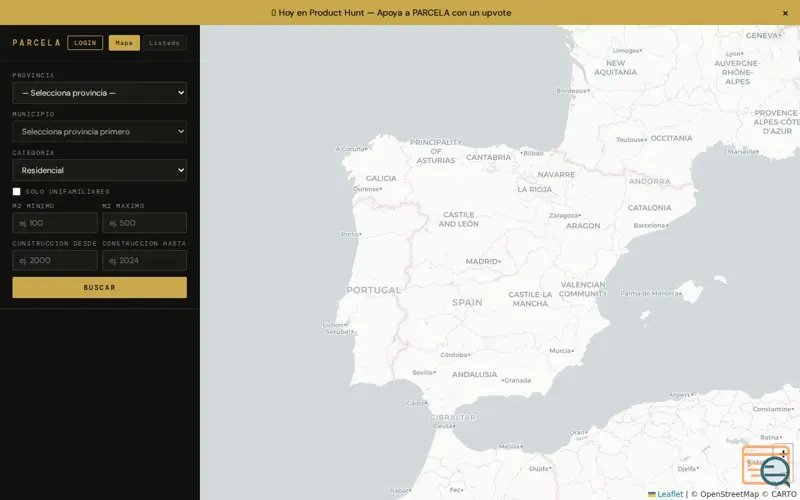Click the Ukraine flag icon beside Leaflet
The width and height of the screenshot is (800, 500).
tap(652, 494)
